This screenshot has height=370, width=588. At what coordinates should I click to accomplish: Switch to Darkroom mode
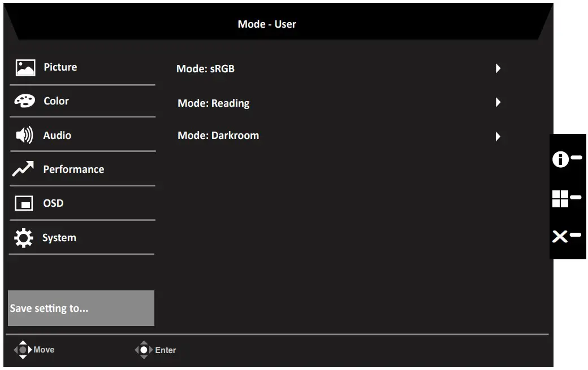[218, 135]
